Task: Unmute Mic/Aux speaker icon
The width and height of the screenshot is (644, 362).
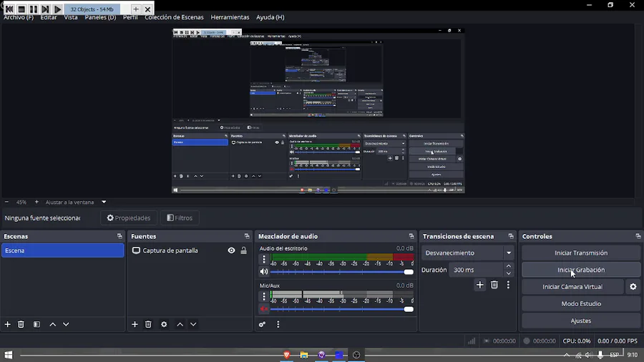Action: pyautogui.click(x=264, y=309)
